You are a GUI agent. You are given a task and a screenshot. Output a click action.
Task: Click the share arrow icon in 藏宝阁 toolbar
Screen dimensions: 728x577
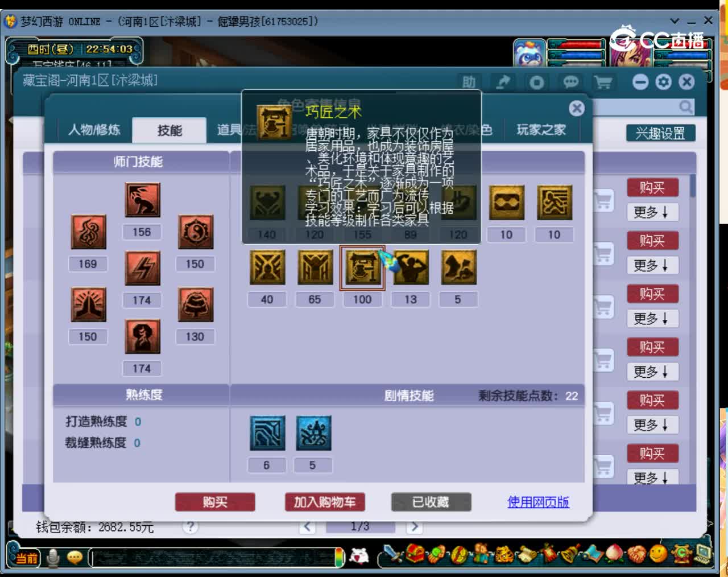503,83
